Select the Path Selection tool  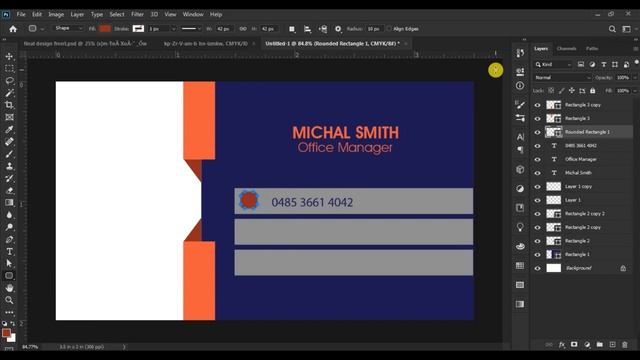(x=9, y=264)
